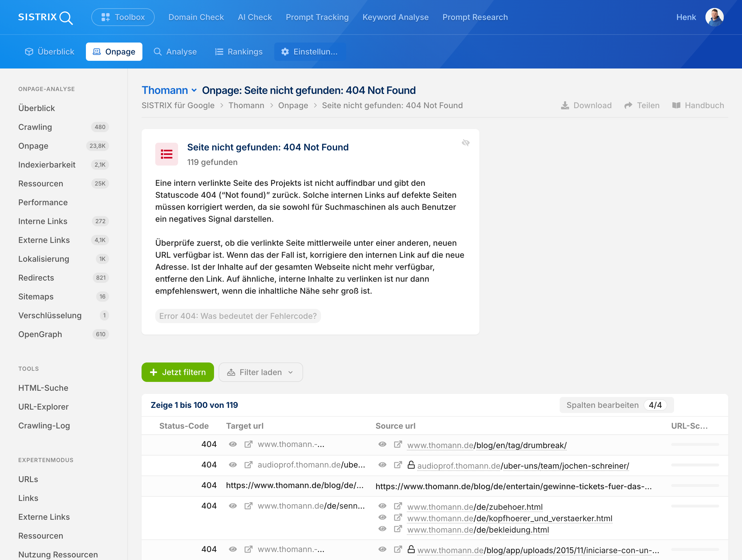Open external icon beside iniciarse-con-un source
This screenshot has height=560, width=742.
tap(398, 549)
